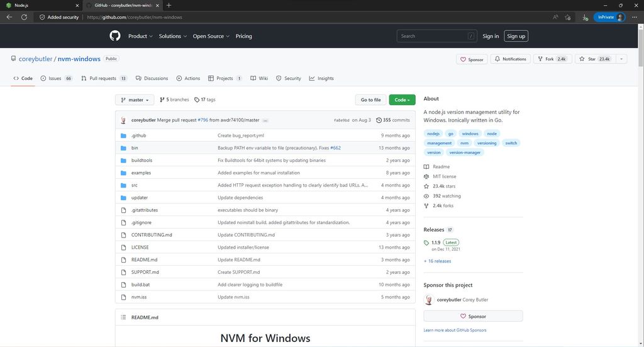This screenshot has height=347, width=644.
Task: Open the browser settings ellipsis menu
Action: 635,17
